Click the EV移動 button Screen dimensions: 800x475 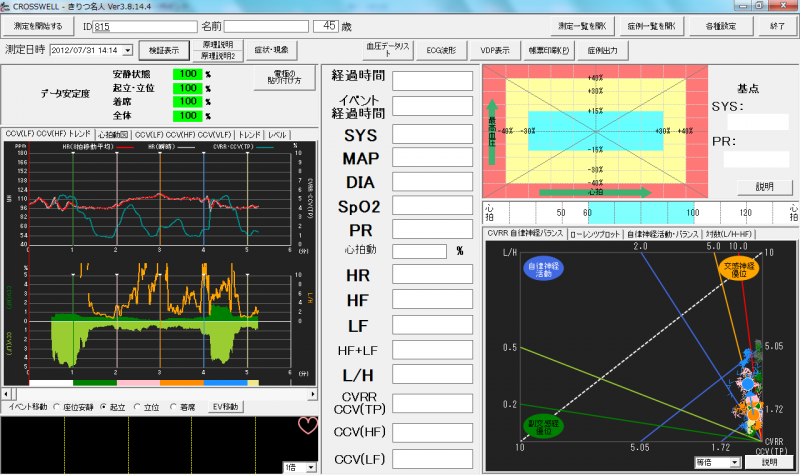(x=227, y=407)
